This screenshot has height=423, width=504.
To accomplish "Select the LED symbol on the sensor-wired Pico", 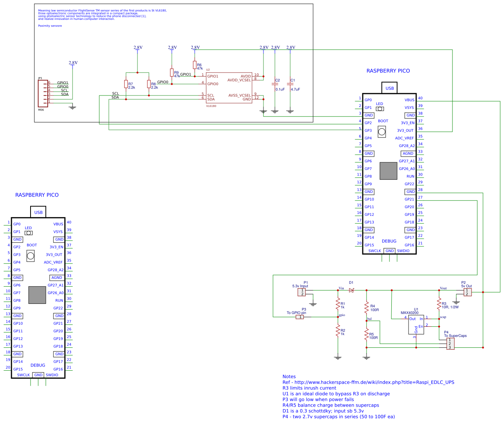I will click(x=380, y=109).
